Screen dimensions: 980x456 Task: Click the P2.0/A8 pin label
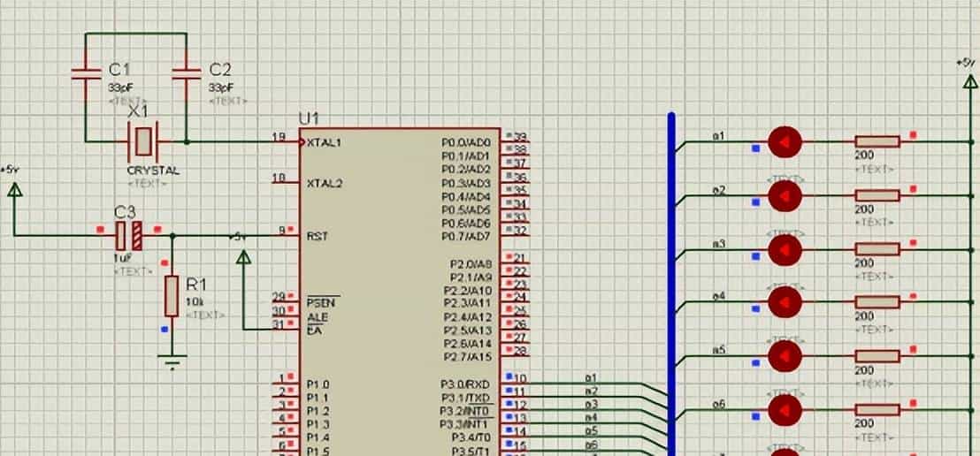pos(471,263)
